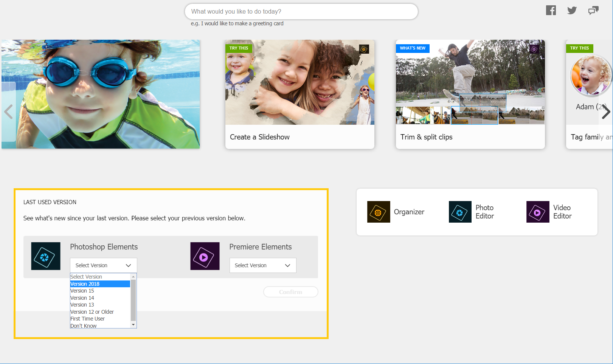Screen dimensions: 613x364
Task: Choose Don't Know option in list
Action: (100, 325)
